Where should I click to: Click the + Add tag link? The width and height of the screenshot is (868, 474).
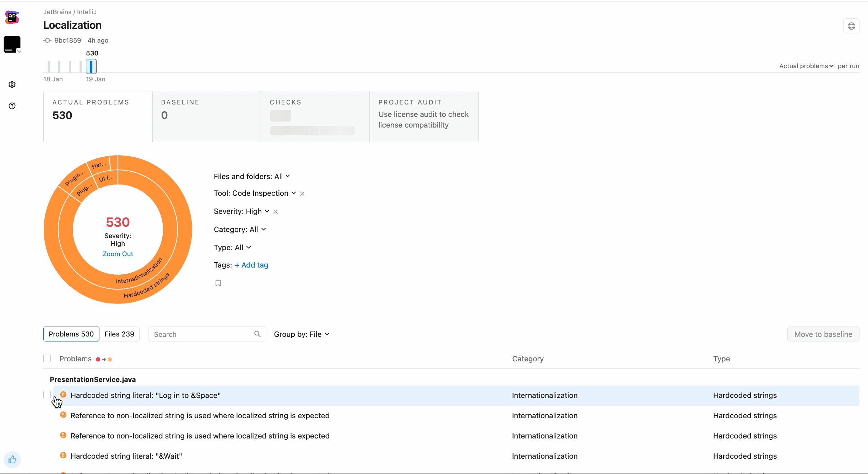tap(251, 265)
